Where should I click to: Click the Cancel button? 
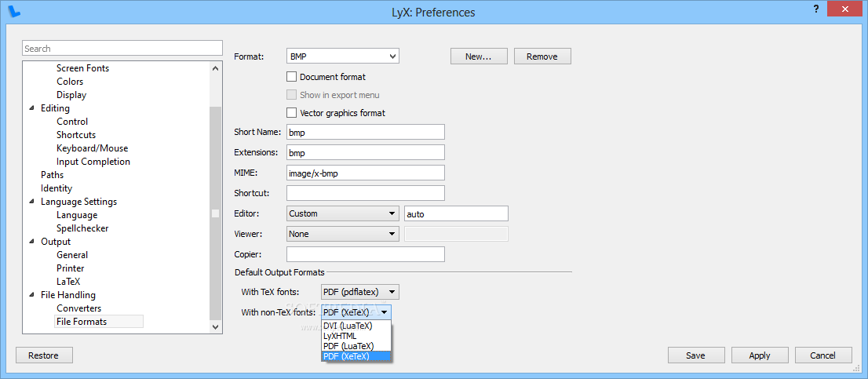(823, 355)
